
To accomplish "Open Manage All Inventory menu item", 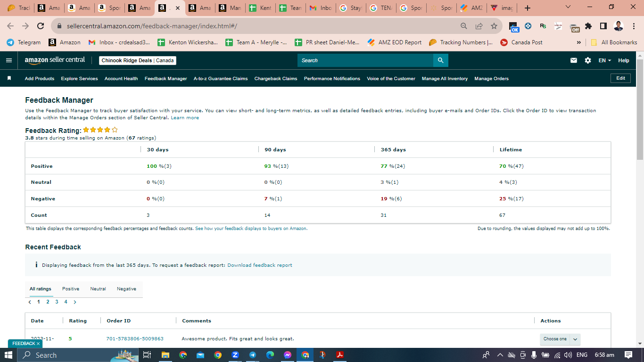I will (445, 79).
